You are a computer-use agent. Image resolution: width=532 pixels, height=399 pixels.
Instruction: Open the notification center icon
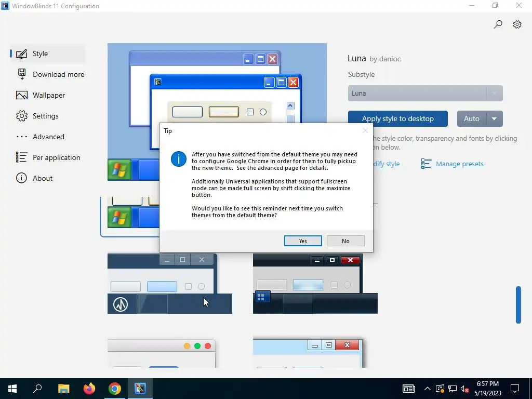(x=515, y=389)
